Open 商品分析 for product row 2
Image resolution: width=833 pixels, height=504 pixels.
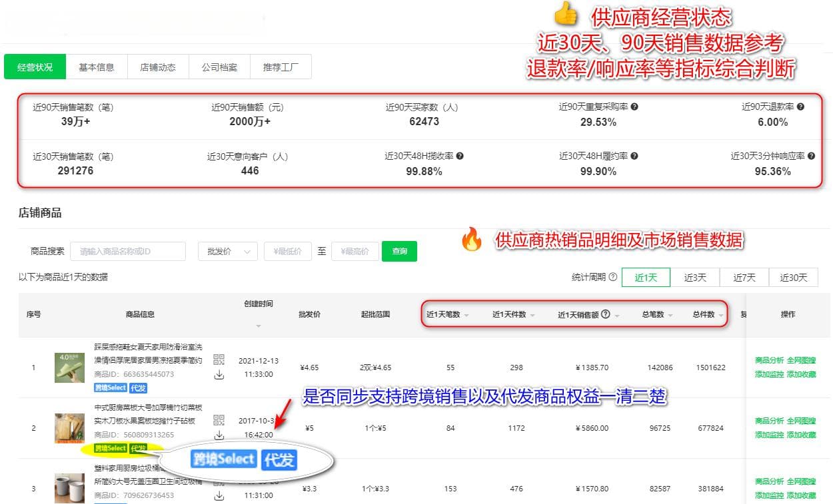click(x=770, y=420)
